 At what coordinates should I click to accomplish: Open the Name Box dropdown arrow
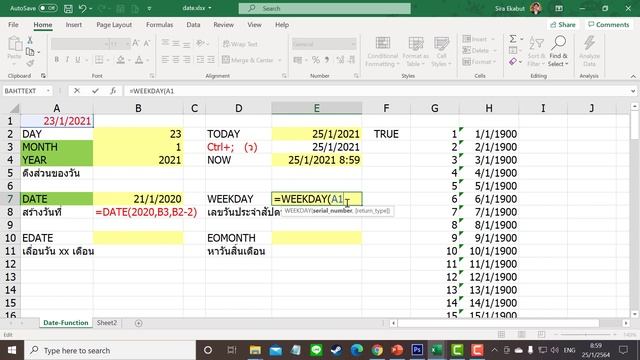click(48, 91)
